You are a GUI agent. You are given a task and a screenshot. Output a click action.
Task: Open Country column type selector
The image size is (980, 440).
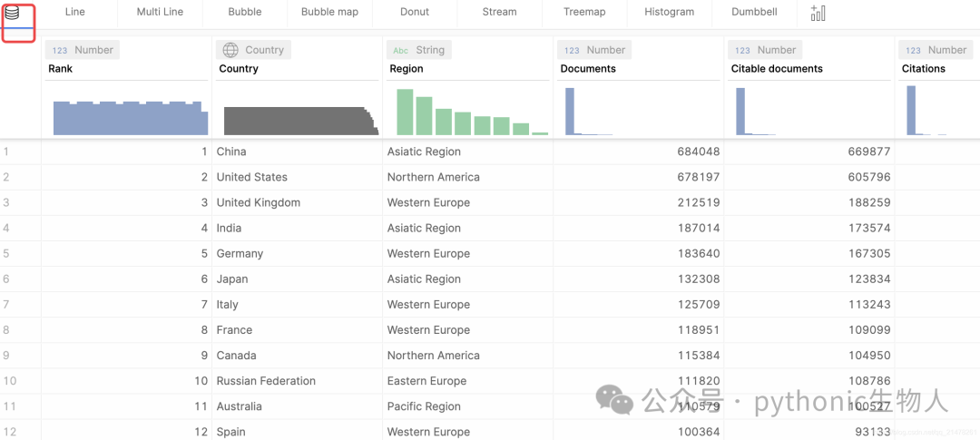pyautogui.click(x=253, y=50)
